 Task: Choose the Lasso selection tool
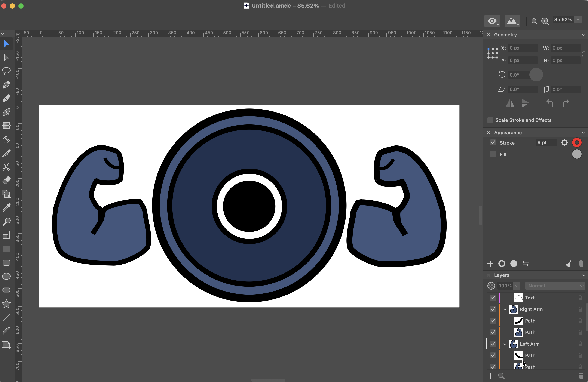pos(6,71)
